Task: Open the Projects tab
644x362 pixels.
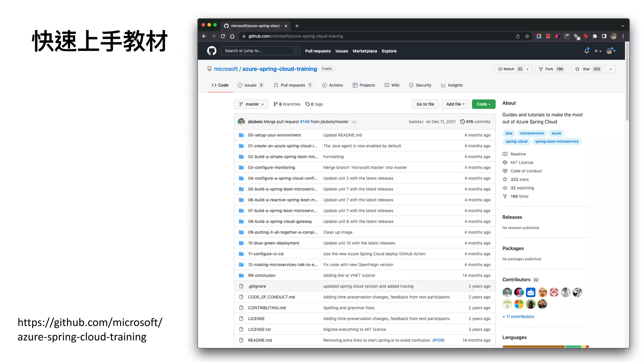Action: [364, 85]
